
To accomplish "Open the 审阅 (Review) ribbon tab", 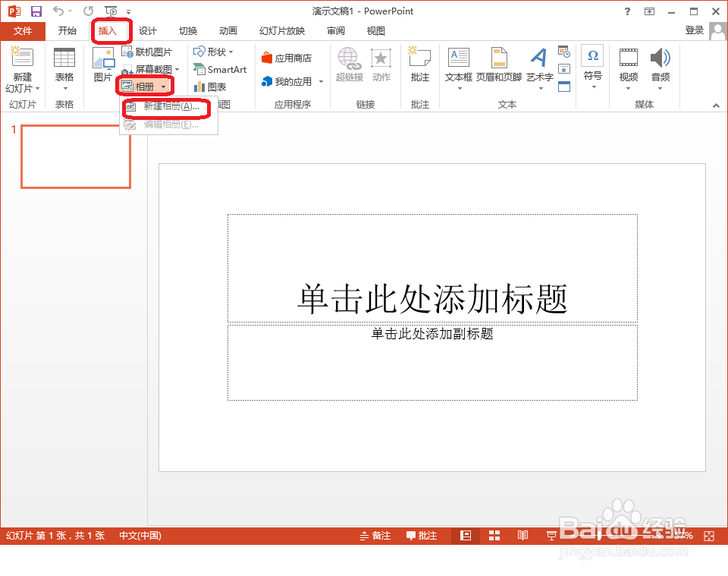I will tap(336, 31).
